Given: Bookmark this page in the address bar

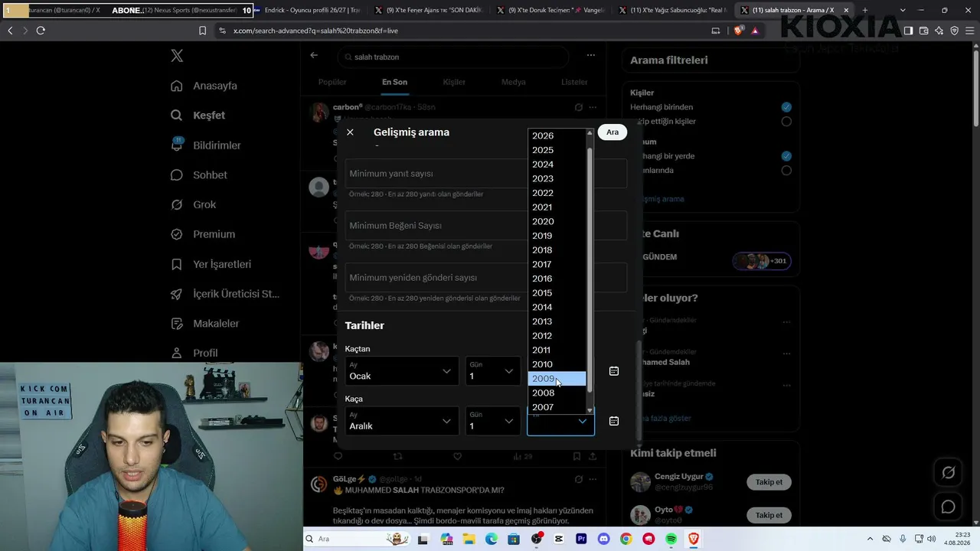Looking at the screenshot, I should tap(202, 31).
